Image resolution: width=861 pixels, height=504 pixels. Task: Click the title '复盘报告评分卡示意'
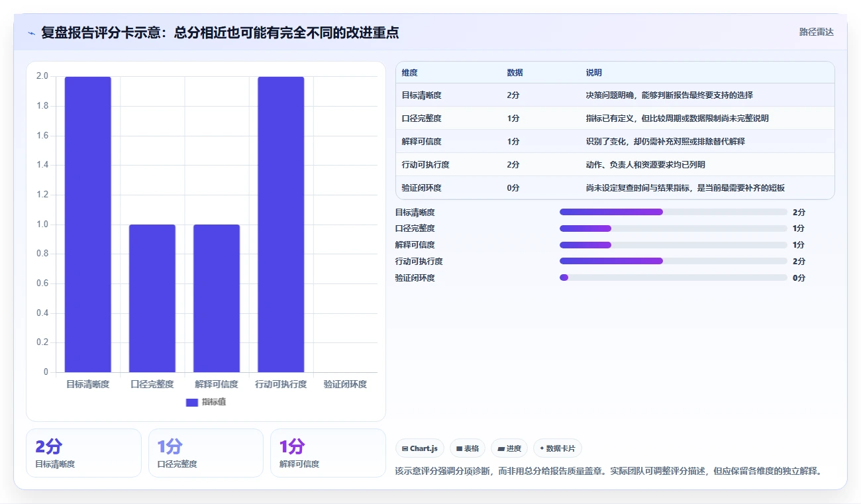pyautogui.click(x=101, y=32)
